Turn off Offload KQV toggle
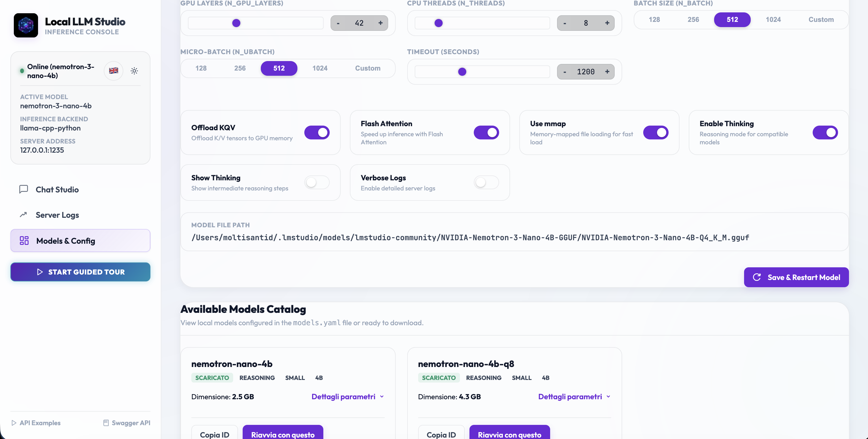The width and height of the screenshot is (868, 439). pos(317,133)
